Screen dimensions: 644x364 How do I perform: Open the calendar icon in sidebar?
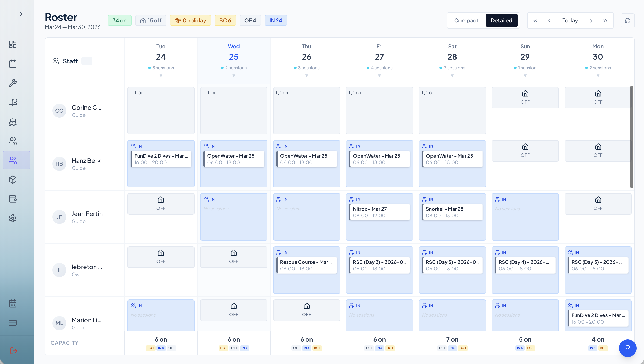13,63
